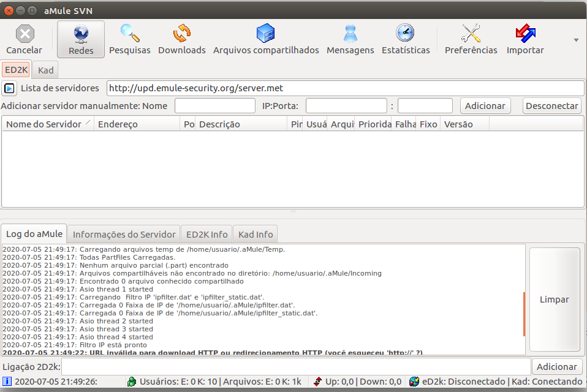Close the aMule SVN window
The width and height of the screenshot is (587, 392).
tap(9, 11)
